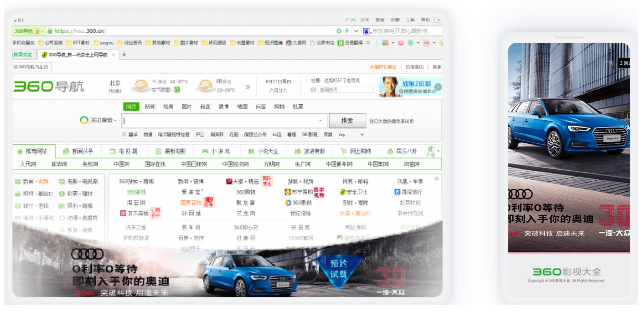Screen dimensions: 644x311
Task: Open the 电视剧 category tab
Action: [x=124, y=151]
